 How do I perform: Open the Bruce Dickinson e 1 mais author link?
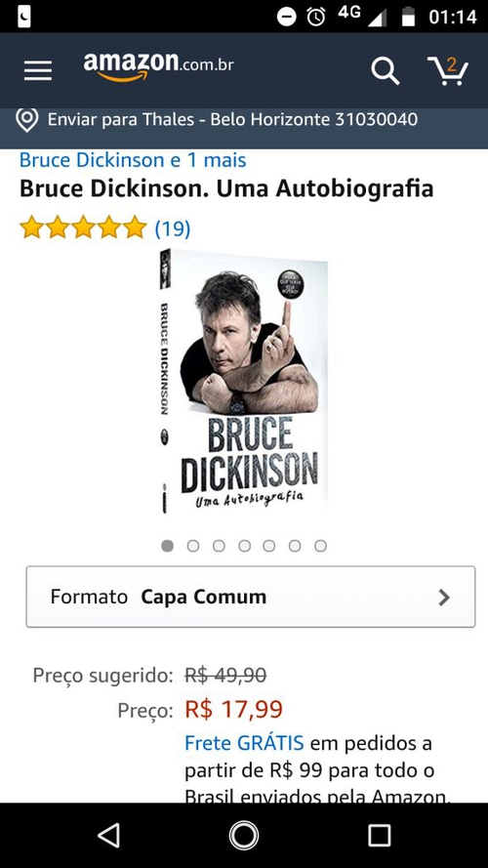pyautogui.click(x=133, y=160)
